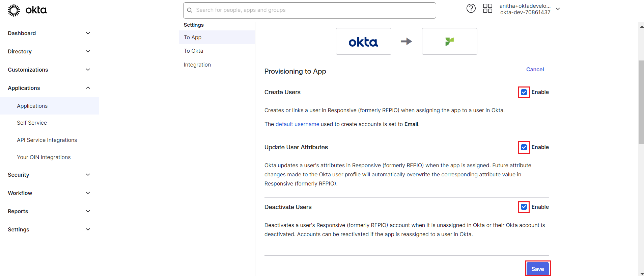
Task: Click the vertical scrollbar thumb
Action: [x=641, y=102]
